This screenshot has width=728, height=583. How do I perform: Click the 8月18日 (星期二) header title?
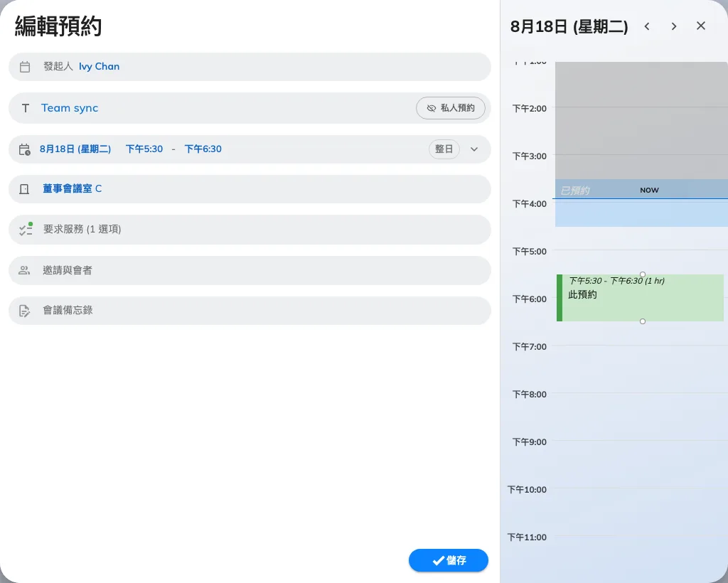[x=569, y=26]
